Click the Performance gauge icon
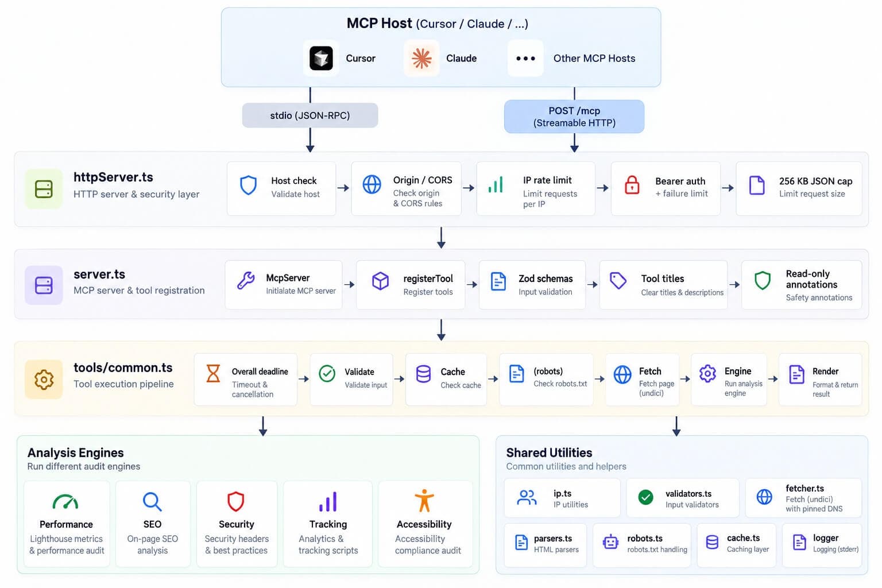The height and width of the screenshot is (588, 882). pyautogui.click(x=65, y=502)
